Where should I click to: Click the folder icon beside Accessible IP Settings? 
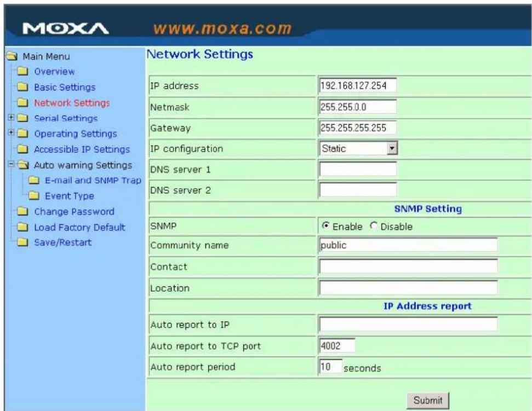coord(22,149)
